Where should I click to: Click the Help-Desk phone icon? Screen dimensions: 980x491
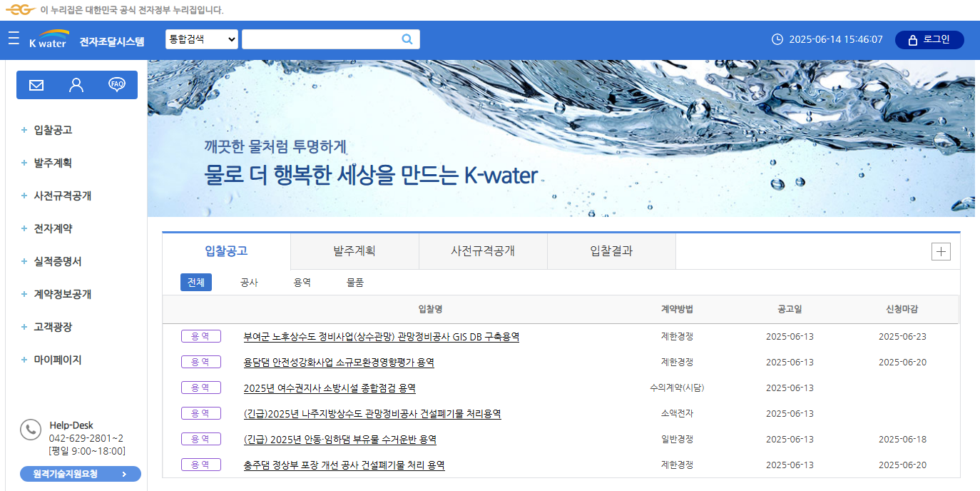click(x=31, y=430)
